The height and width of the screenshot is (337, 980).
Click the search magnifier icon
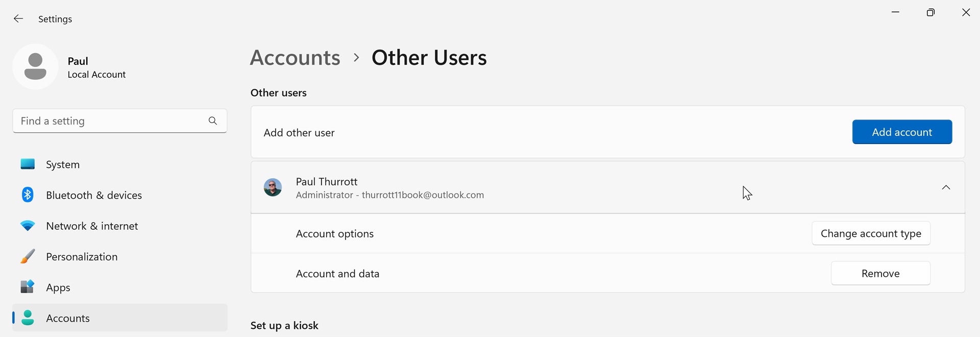(213, 121)
